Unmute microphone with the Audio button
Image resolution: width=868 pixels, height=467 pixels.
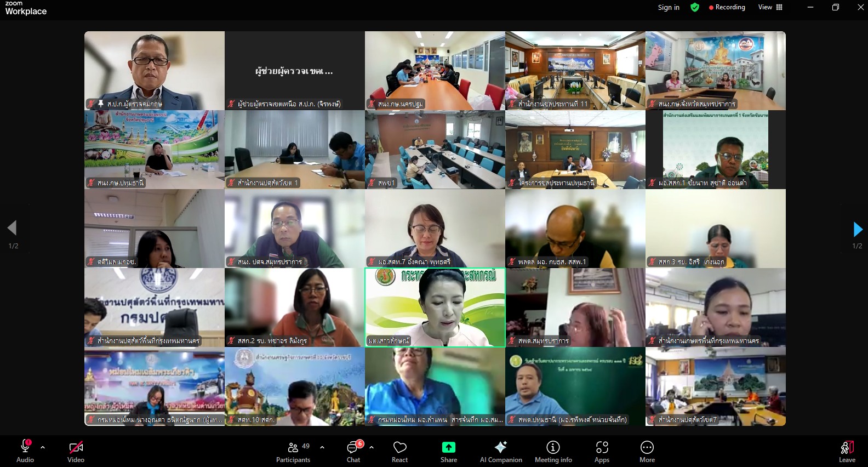[x=25, y=451]
